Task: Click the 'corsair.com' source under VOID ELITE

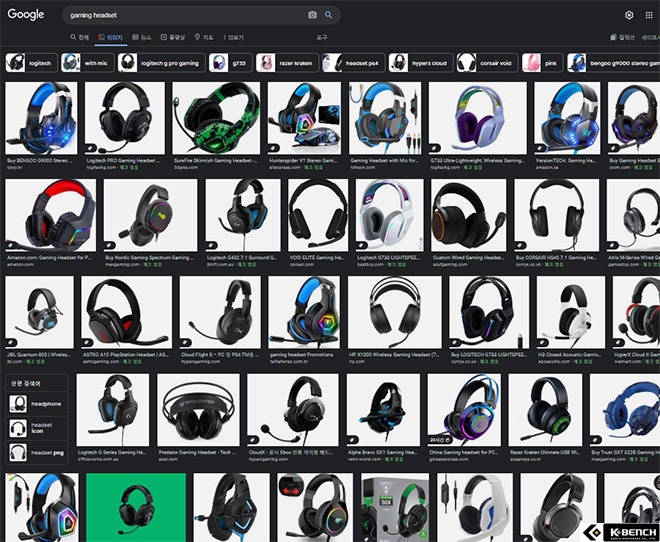Action: tap(302, 264)
